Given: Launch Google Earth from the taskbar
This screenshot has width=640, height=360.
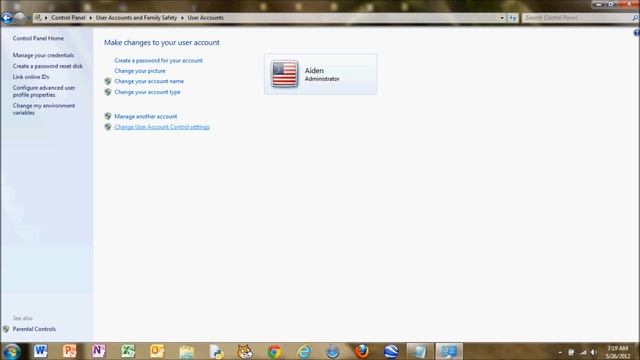Looking at the screenshot, I should click(391, 351).
